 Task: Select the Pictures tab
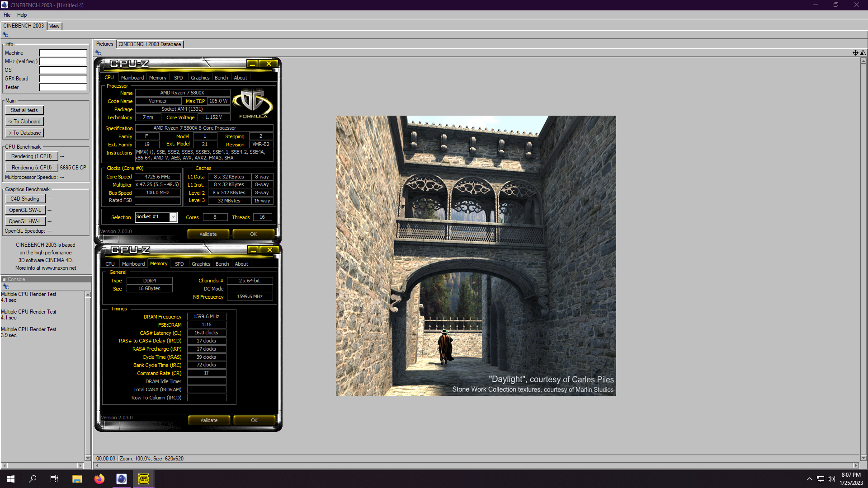coord(104,44)
